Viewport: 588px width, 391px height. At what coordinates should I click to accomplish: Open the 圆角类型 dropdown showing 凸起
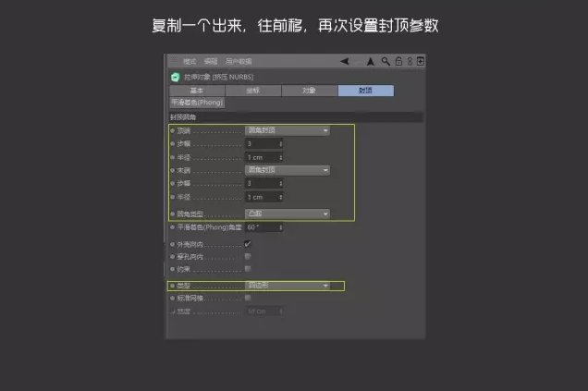(288, 214)
